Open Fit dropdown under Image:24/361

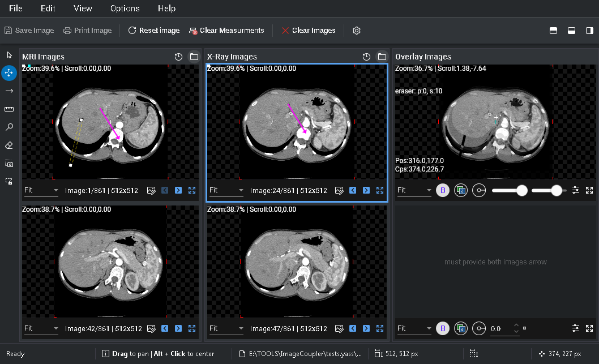coord(226,190)
